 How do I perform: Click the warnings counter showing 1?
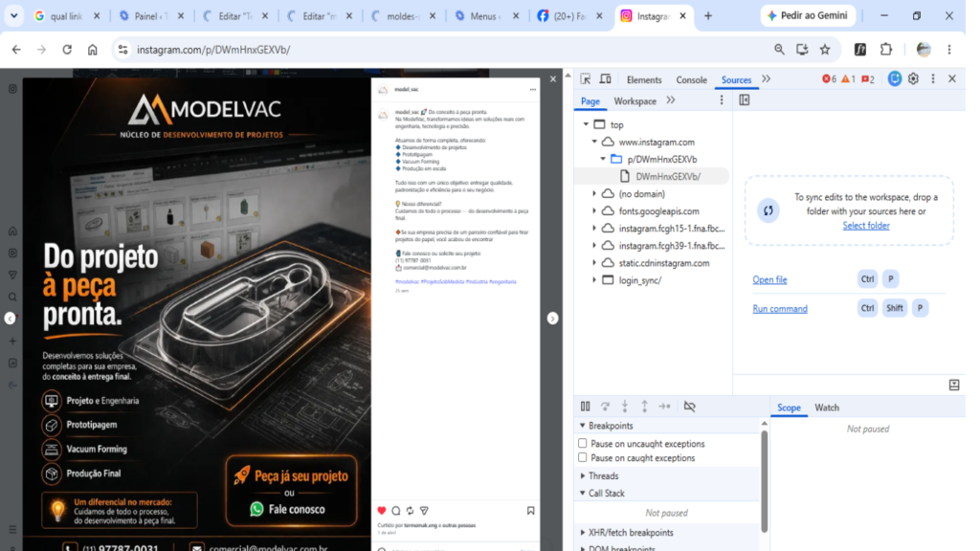pyautogui.click(x=848, y=79)
